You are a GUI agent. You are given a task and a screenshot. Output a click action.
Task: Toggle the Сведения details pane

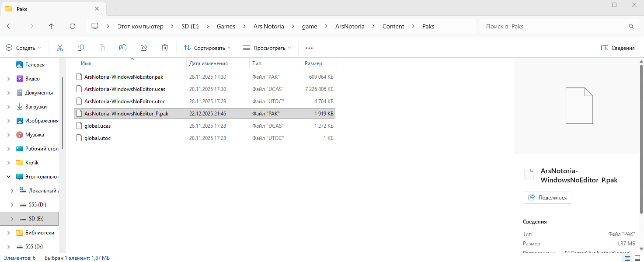618,48
